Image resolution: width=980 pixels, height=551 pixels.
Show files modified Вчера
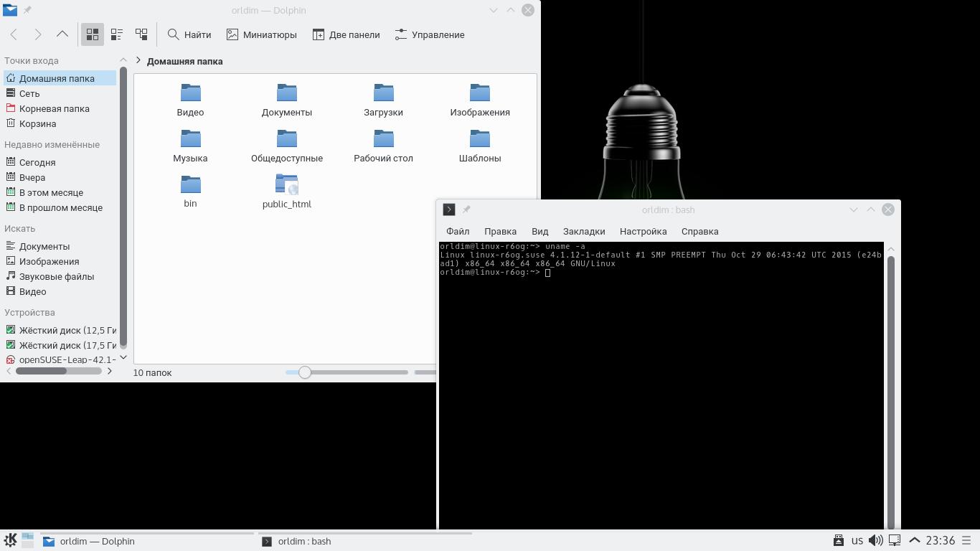point(60,177)
